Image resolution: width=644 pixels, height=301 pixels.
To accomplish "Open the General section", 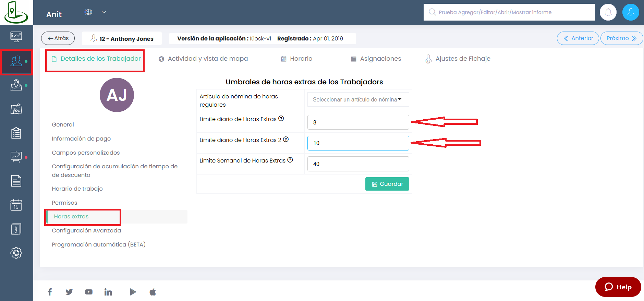I will [63, 125].
